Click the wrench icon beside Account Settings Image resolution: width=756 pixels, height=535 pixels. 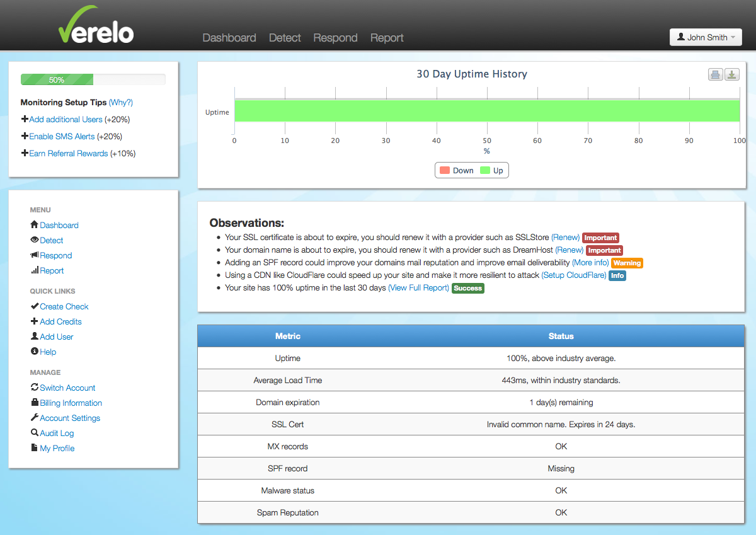pos(35,418)
